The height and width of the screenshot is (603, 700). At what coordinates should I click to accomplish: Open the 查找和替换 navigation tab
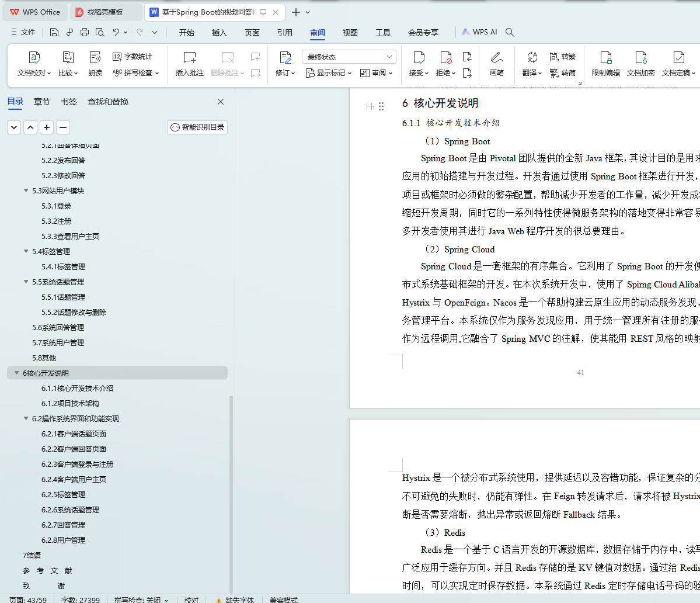[108, 102]
